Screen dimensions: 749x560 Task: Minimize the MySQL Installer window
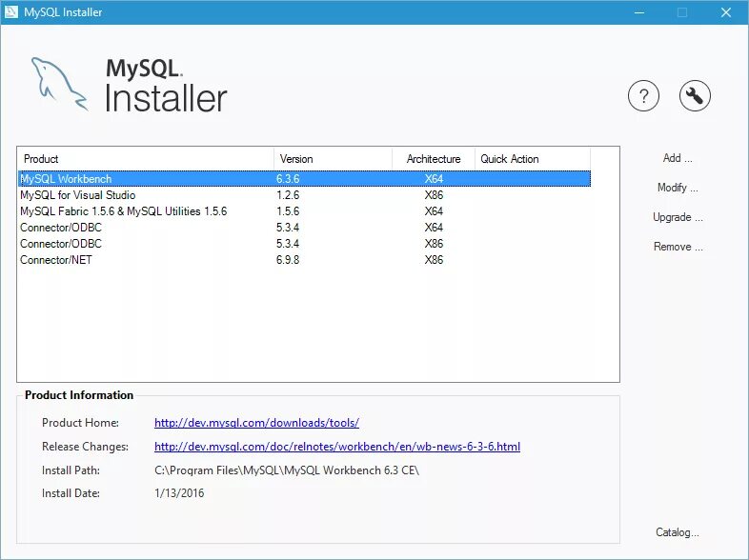(x=639, y=12)
